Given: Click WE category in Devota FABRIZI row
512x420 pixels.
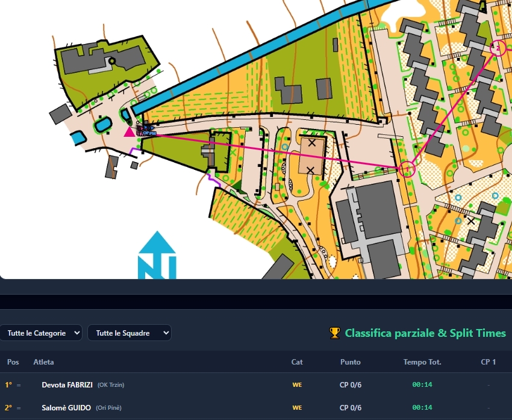Looking at the screenshot, I should 297,384.
